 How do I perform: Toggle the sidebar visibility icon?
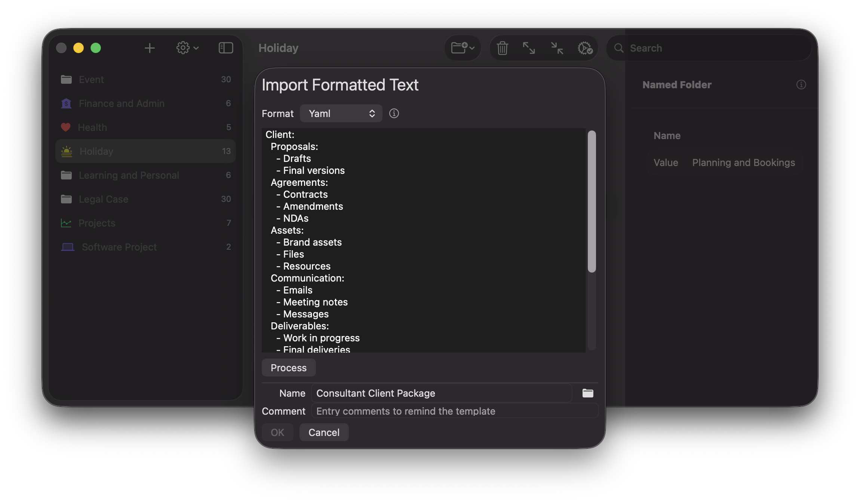[x=225, y=48]
